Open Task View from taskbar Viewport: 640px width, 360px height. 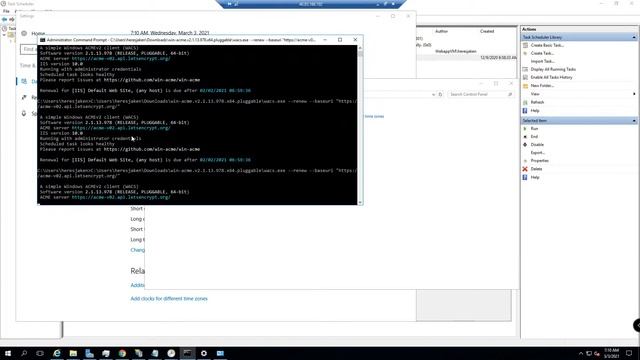[x=40, y=353]
